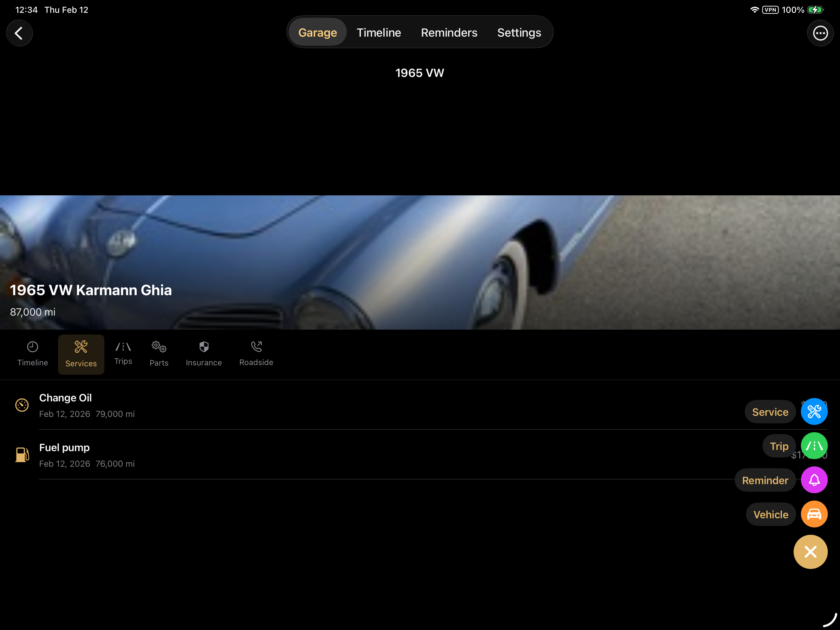Open the Insurance shield tab
Screen dimensions: 840x630
tap(204, 354)
